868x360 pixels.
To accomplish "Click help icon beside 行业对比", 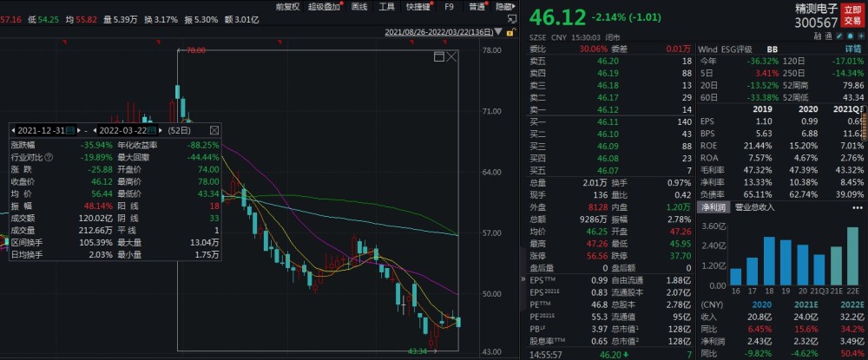I will click(x=49, y=157).
